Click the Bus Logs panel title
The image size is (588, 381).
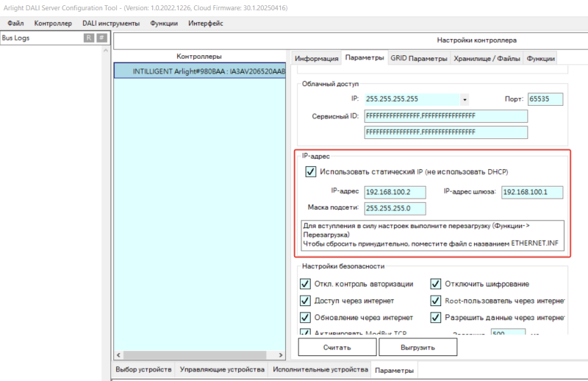point(15,38)
